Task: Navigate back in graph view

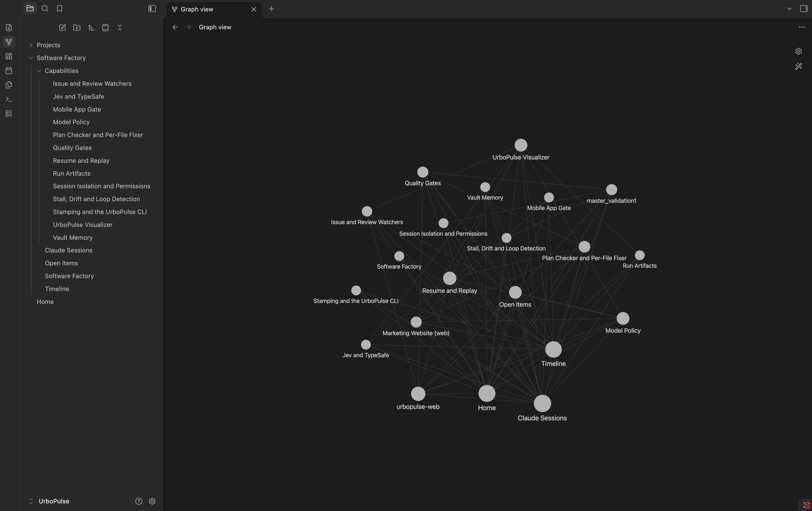Action: coord(175,27)
